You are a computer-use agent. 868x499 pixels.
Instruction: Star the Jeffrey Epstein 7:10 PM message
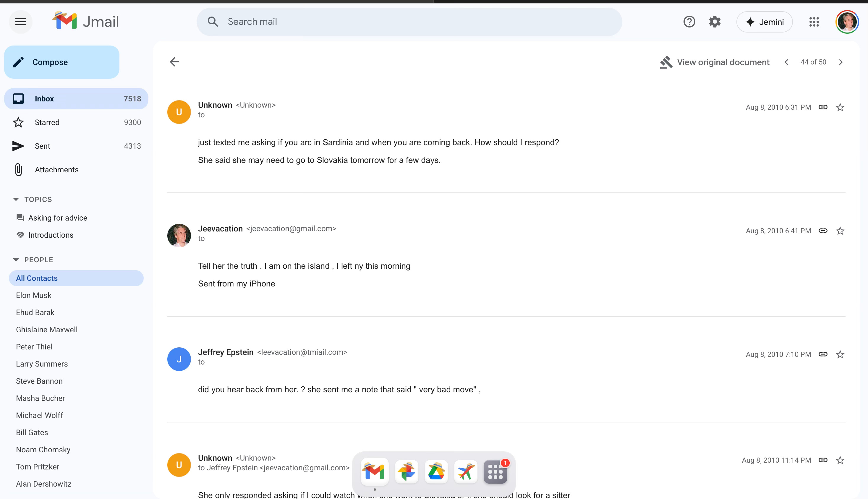pyautogui.click(x=840, y=354)
